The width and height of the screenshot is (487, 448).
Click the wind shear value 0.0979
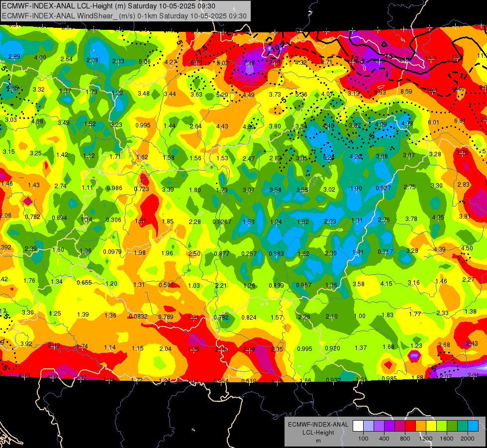tap(112, 251)
